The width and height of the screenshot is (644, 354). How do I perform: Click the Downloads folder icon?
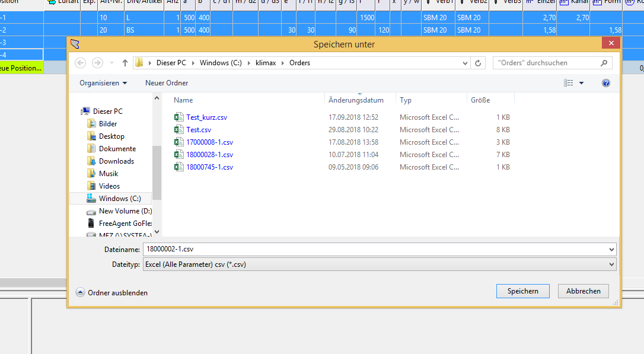(x=91, y=161)
